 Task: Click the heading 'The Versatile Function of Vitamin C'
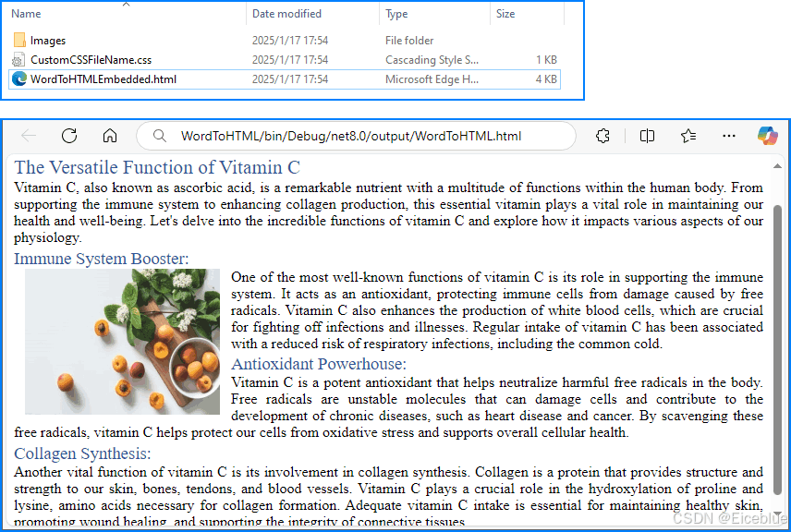point(157,167)
